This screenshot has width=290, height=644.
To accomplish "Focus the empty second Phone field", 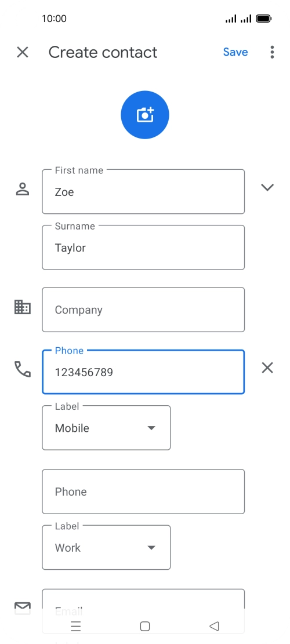I will (x=143, y=492).
